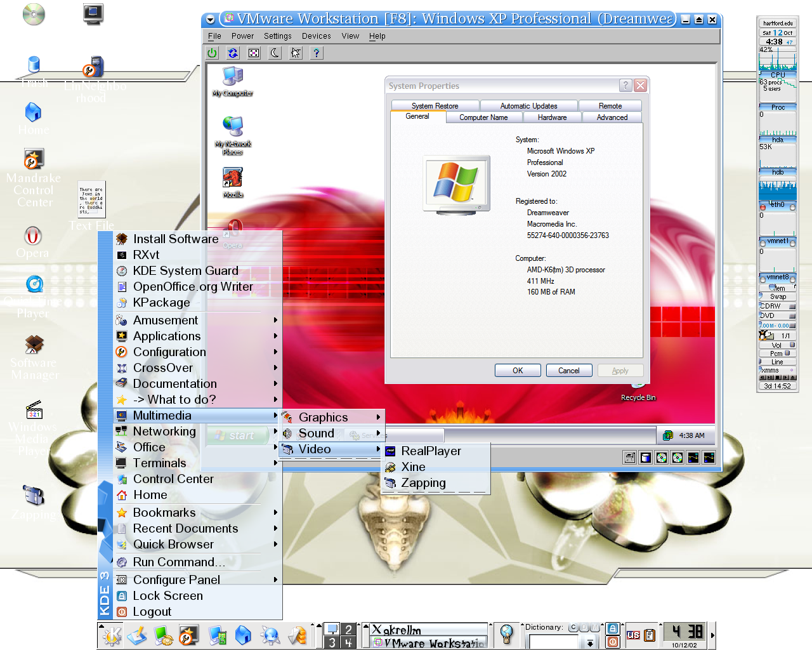
Task: Click VMware hard disk status icon
Action: (646, 458)
